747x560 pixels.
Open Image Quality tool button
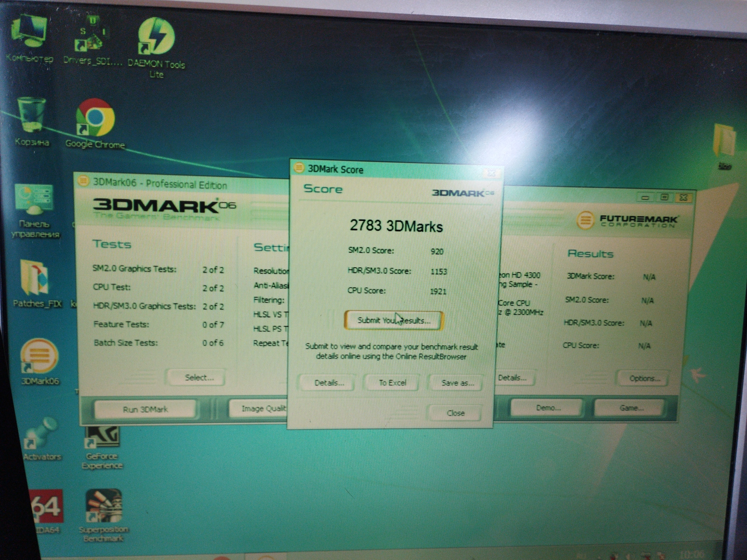coord(259,408)
